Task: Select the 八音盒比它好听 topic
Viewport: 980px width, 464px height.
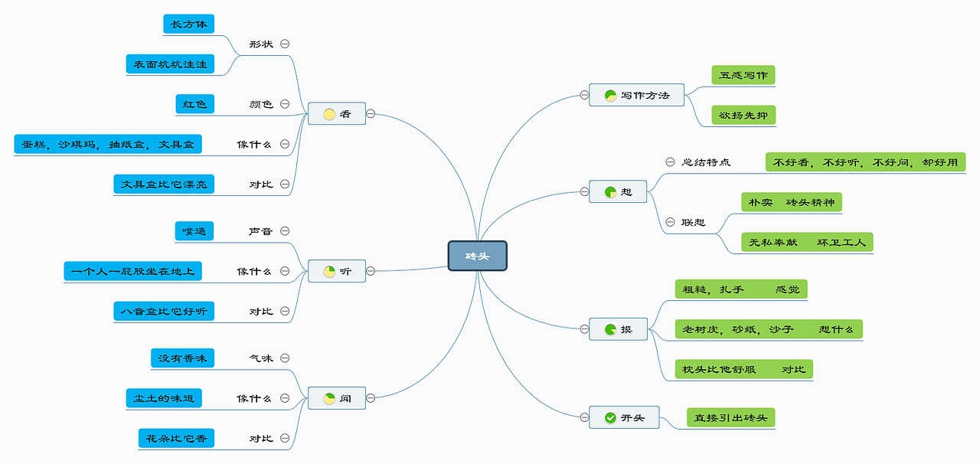Action: [x=163, y=311]
